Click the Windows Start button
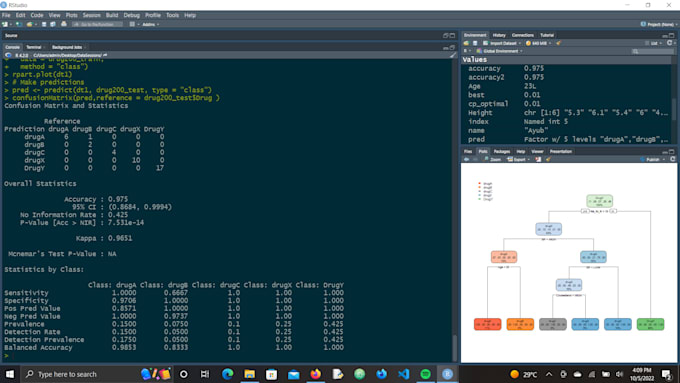 10,374
